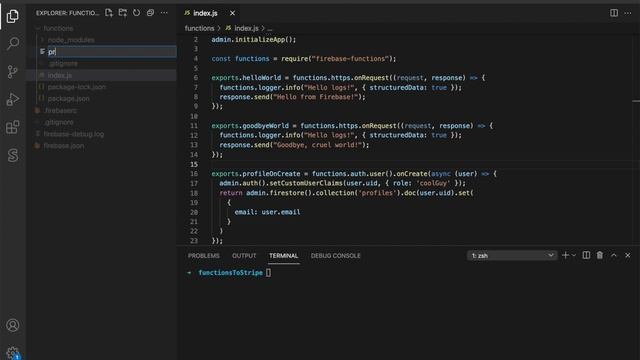Open editor more actions menu

point(628,13)
